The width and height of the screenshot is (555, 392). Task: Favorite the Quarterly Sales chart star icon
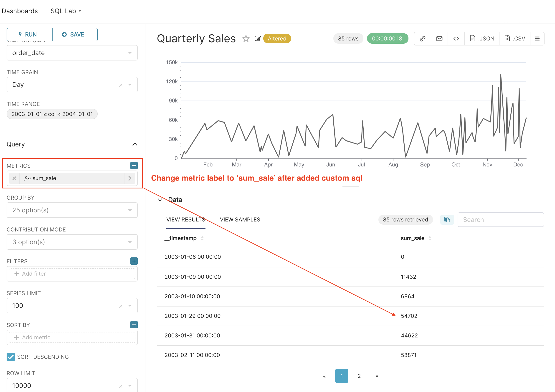(x=246, y=38)
